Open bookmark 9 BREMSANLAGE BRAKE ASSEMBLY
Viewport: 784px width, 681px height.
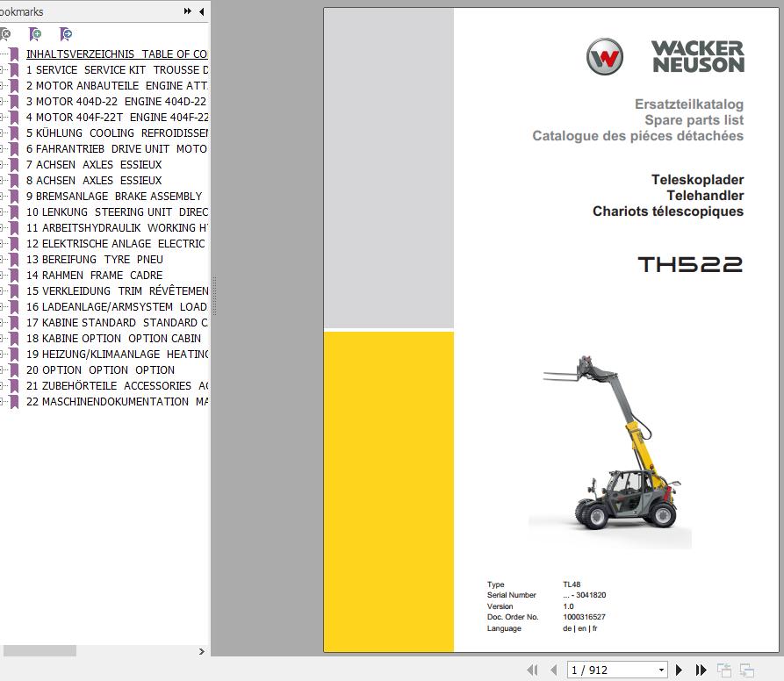tap(114, 196)
